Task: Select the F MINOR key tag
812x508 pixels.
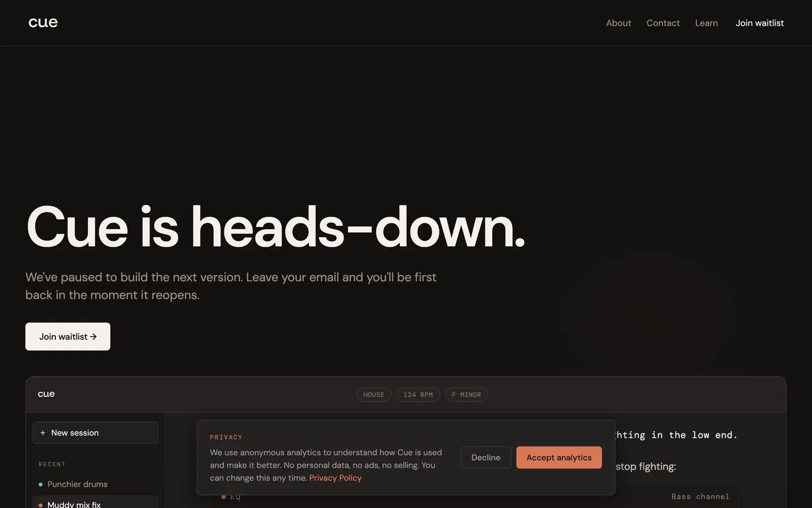Action: tap(466, 395)
